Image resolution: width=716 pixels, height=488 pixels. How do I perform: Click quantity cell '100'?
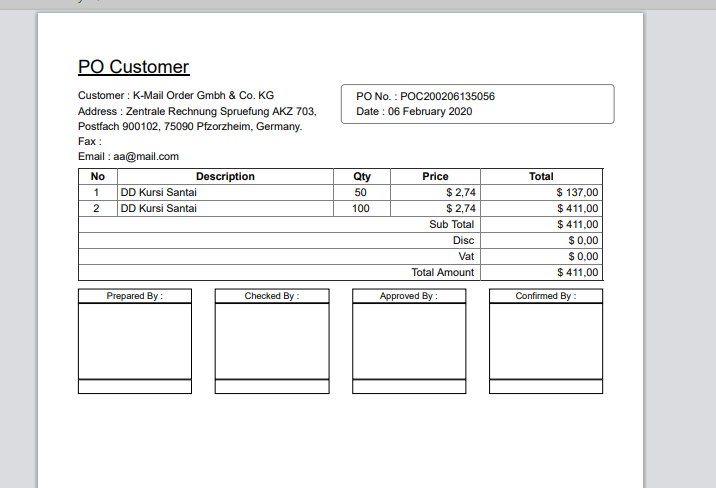click(x=360, y=209)
